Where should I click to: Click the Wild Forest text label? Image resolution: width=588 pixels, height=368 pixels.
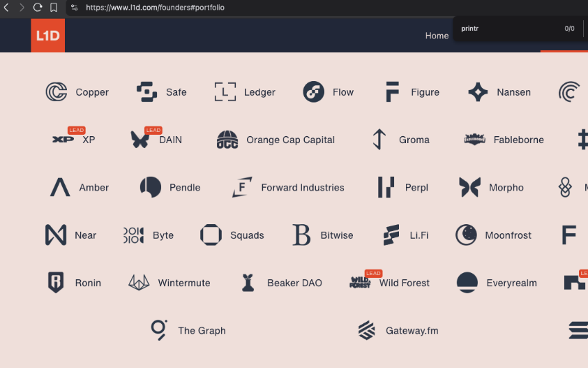click(405, 283)
